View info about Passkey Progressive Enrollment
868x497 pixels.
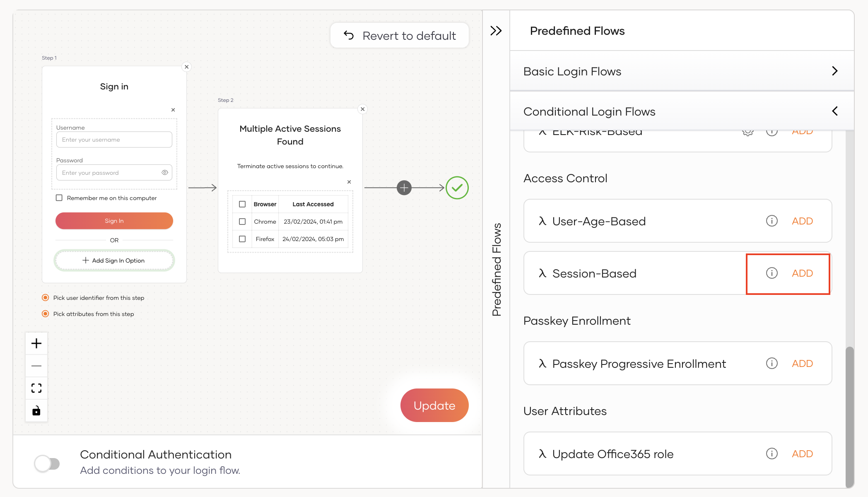point(772,363)
